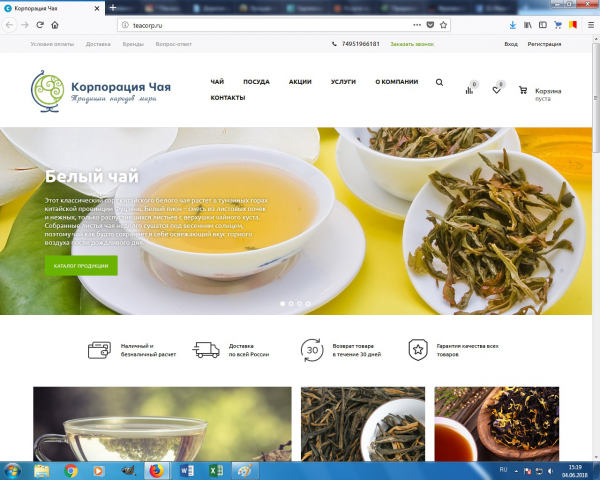Toggle Firefox sidebar icon
Screen dimensions: 600x480
point(543,25)
